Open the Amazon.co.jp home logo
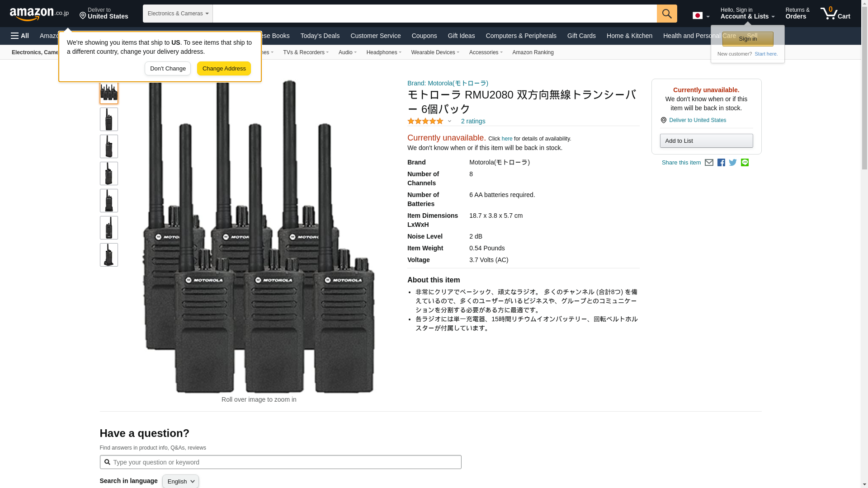 39,14
